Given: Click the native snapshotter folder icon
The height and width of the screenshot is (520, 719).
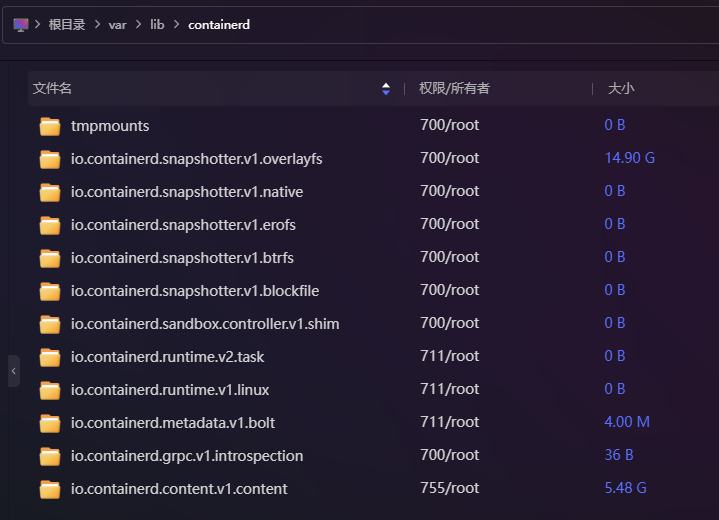Looking at the screenshot, I should point(50,192).
